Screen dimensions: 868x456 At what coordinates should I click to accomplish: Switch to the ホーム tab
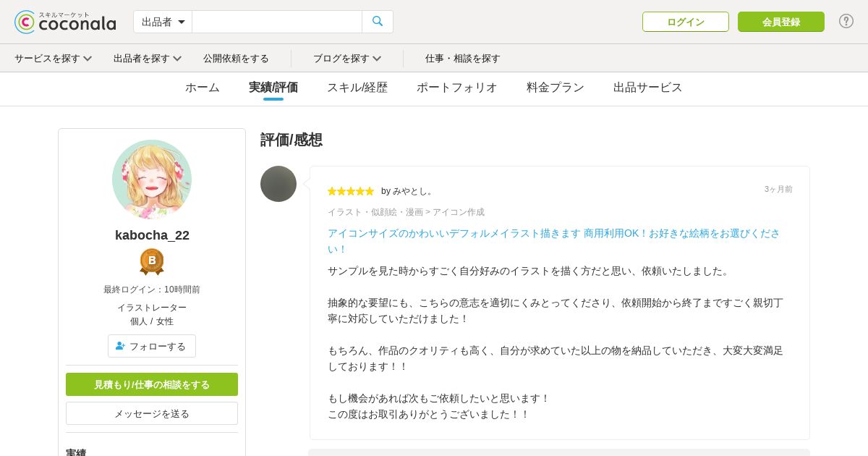click(x=203, y=88)
